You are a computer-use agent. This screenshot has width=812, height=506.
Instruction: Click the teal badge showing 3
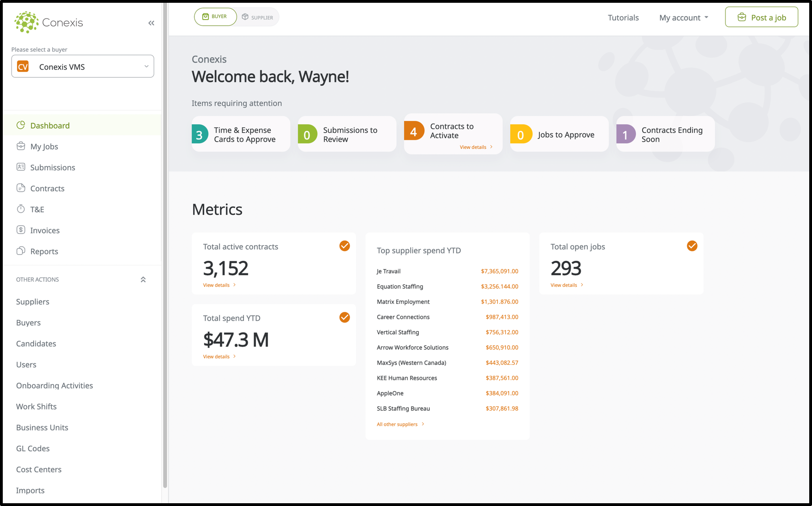[x=200, y=134]
